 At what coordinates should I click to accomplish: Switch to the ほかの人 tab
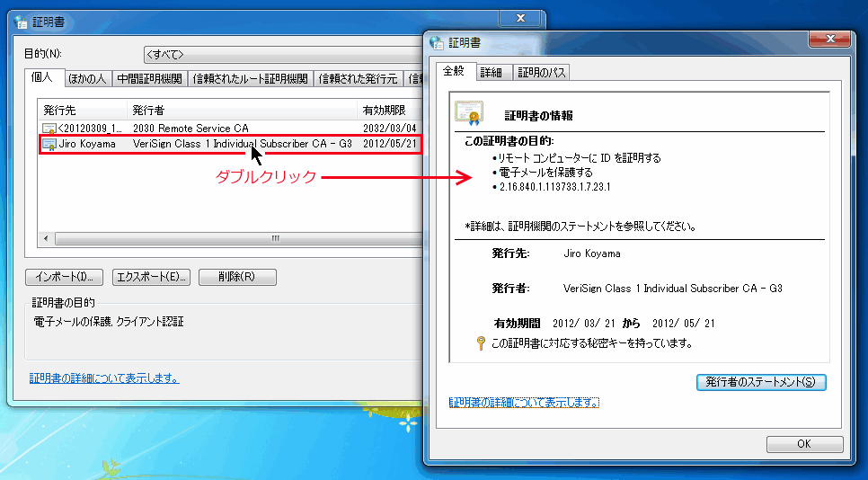point(88,79)
